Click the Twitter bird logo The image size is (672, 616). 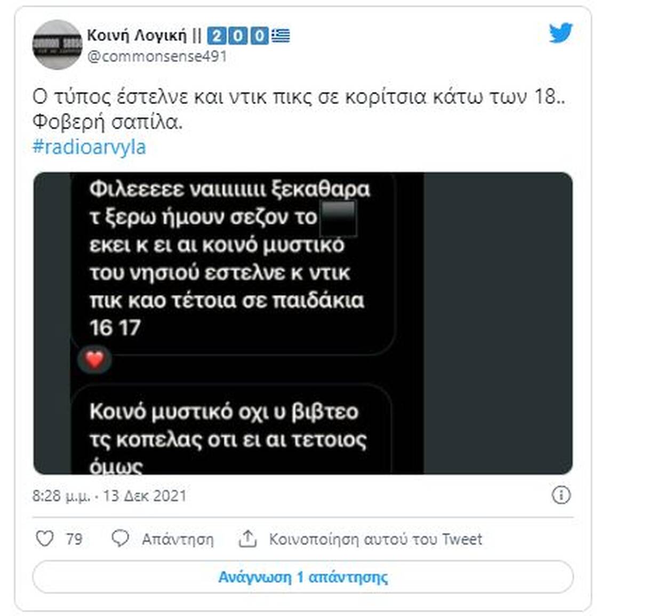click(561, 33)
